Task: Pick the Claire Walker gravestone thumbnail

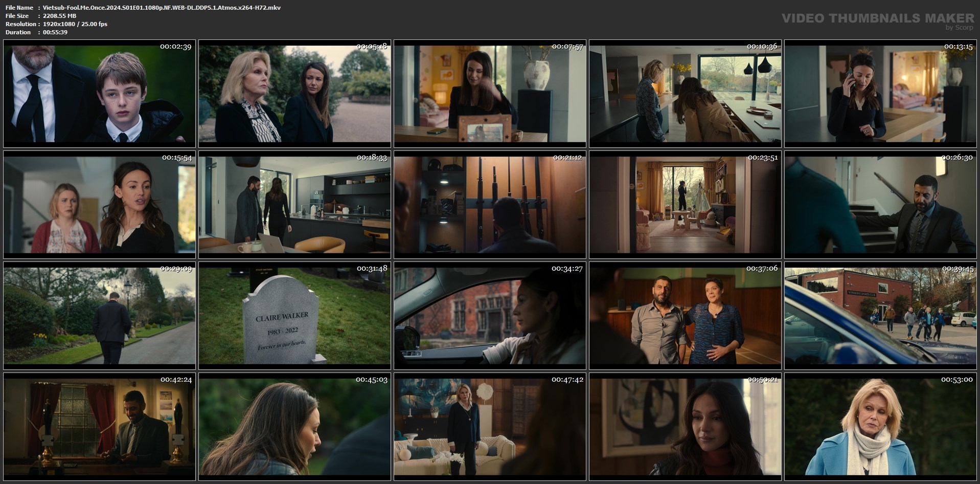Action: pyautogui.click(x=294, y=316)
